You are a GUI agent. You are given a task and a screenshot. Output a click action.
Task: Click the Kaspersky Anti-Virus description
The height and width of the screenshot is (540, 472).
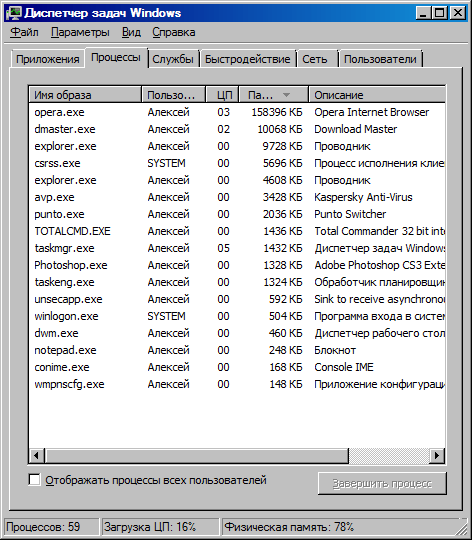coord(363,197)
